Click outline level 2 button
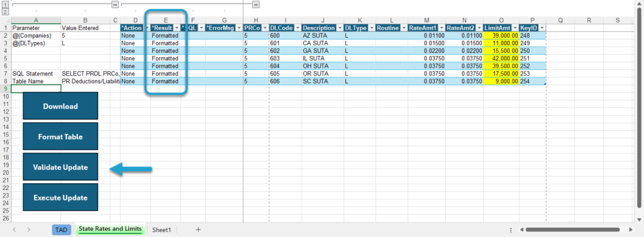Image resolution: width=644 pixels, height=237 pixels. coord(5,11)
